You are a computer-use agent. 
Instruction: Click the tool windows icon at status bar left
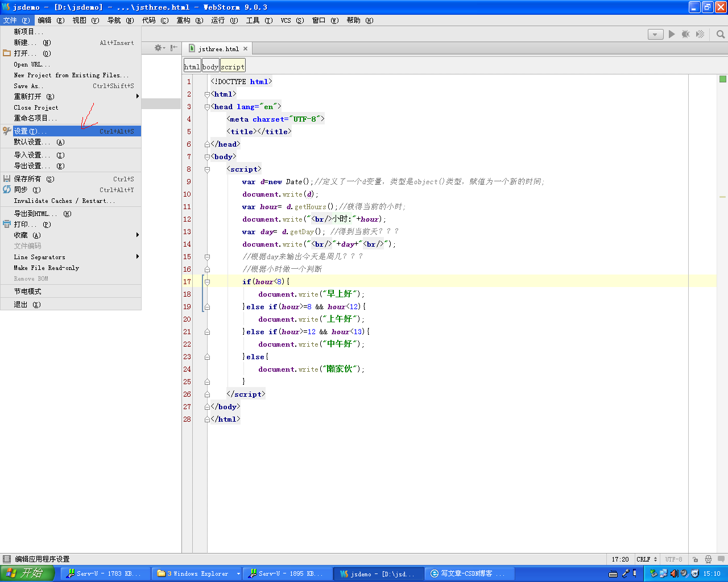point(6,559)
